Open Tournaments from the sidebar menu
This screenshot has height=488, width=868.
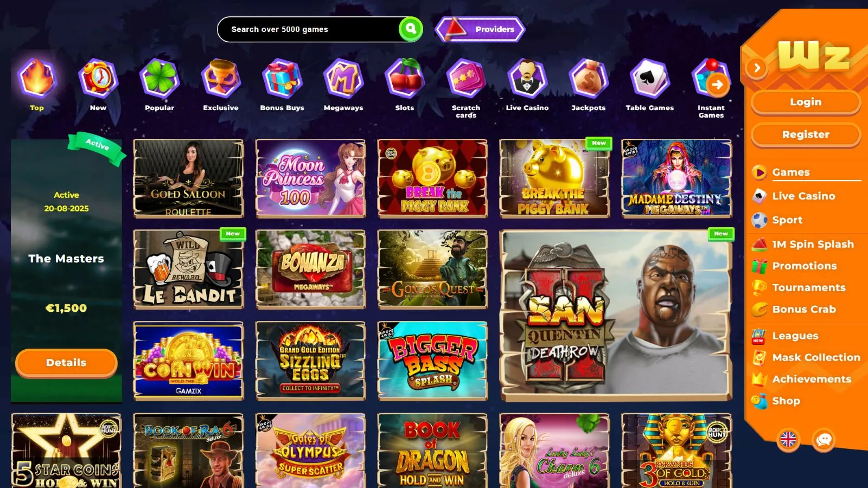pyautogui.click(x=808, y=287)
